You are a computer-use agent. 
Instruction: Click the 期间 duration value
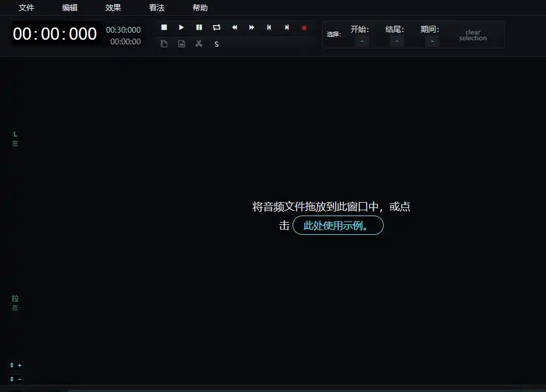(x=432, y=41)
